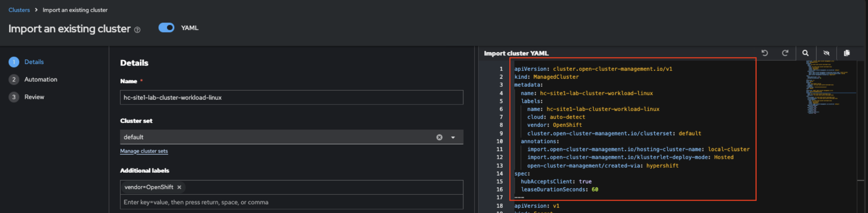Place cursor on apiVersion line in YAML
This screenshot has height=213, width=868.
pyautogui.click(x=593, y=69)
